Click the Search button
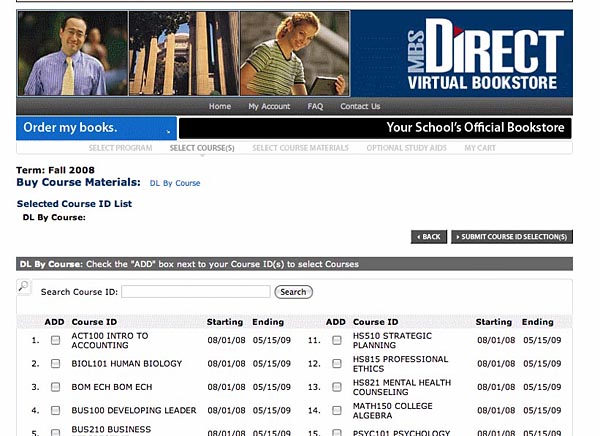Image resolution: width=600 pixels, height=436 pixels. [293, 292]
